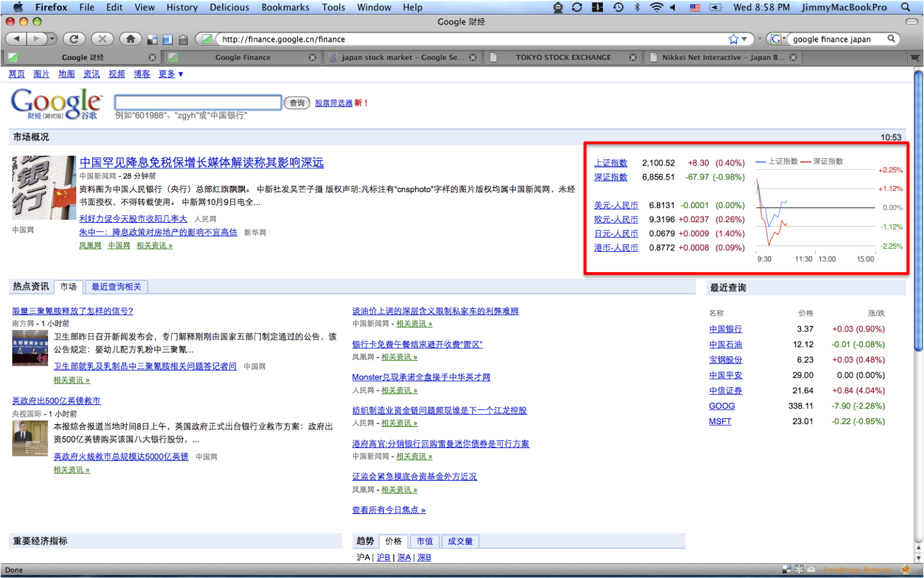This screenshot has height=578, width=924.
Task: Open the GOOG stock in recent queries
Action: tap(722, 406)
